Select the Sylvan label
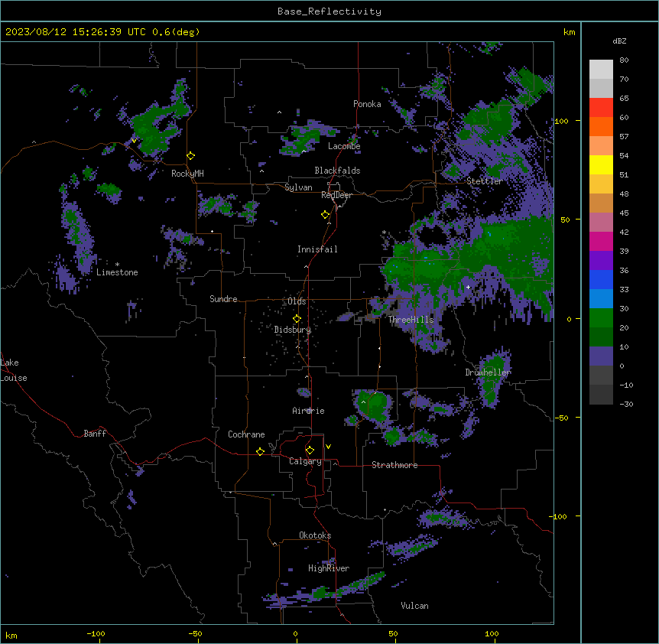This screenshot has height=644, width=659. coord(298,187)
